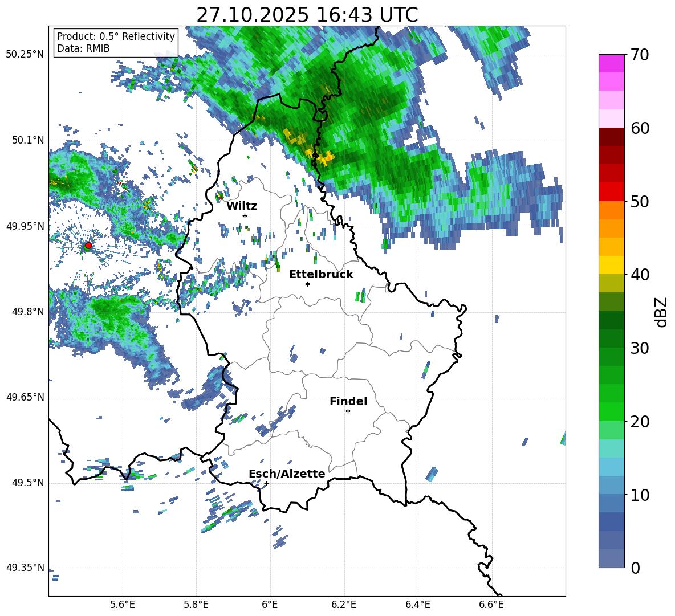Click the 49.8°N latitude label
The height and width of the screenshot is (616, 675).
28,311
